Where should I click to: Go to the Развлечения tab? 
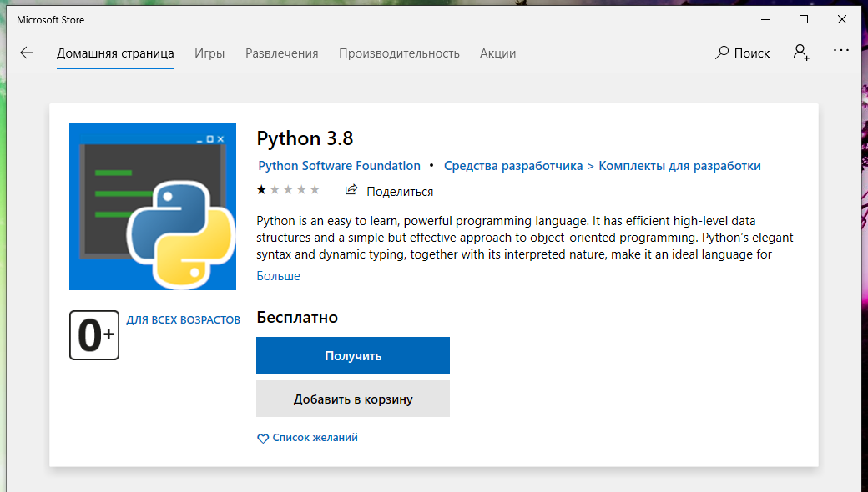(x=281, y=53)
